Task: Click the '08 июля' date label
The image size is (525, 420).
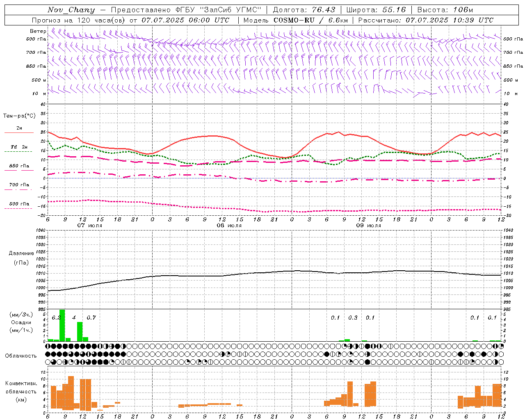Action: click(x=229, y=226)
